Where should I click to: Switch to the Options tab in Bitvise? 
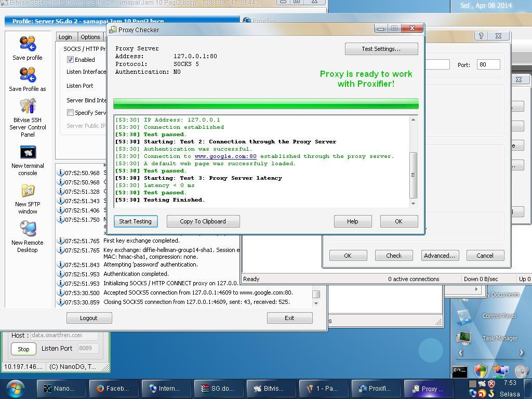pos(90,37)
